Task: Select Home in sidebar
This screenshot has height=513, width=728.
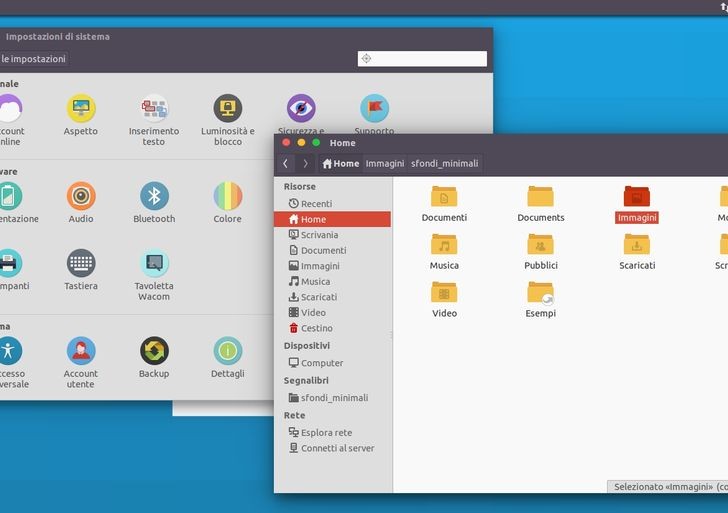Action: click(x=332, y=219)
